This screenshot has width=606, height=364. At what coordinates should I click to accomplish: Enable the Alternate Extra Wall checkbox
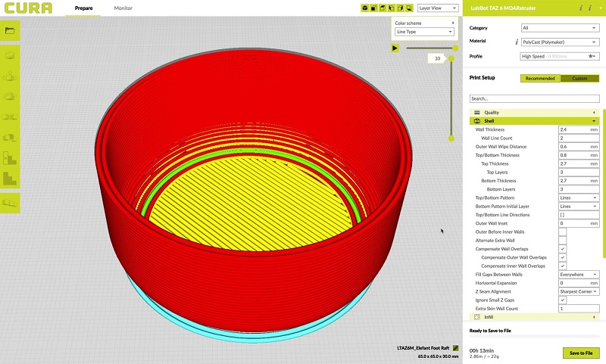(563, 240)
